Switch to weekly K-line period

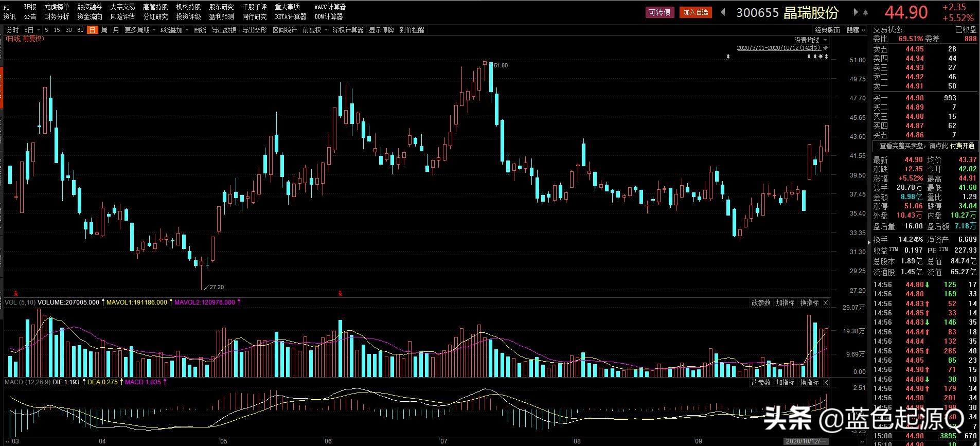click(x=104, y=30)
